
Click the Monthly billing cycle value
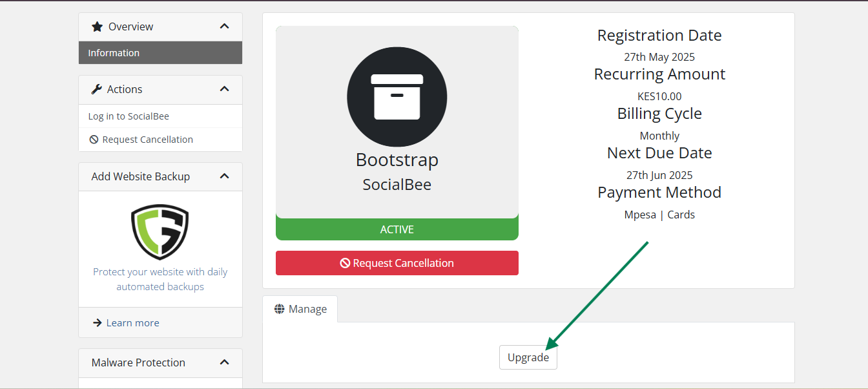coord(659,136)
